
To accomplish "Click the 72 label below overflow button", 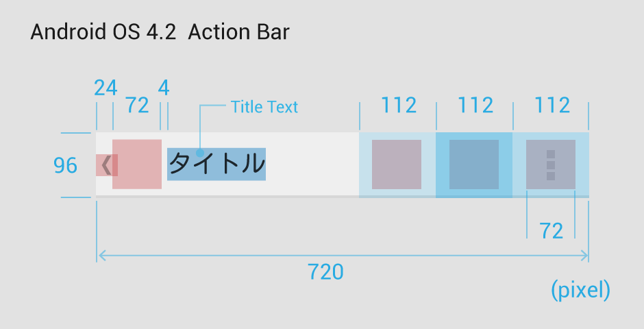I will (552, 231).
